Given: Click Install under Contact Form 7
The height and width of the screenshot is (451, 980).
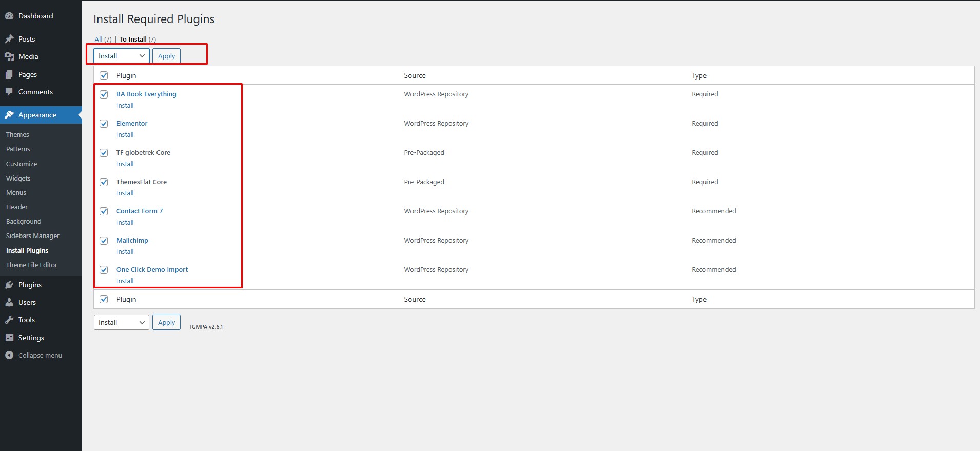Looking at the screenshot, I should [125, 223].
